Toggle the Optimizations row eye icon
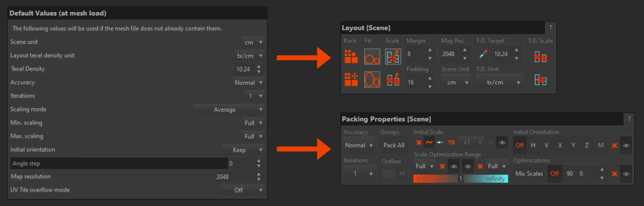 (x=626, y=174)
